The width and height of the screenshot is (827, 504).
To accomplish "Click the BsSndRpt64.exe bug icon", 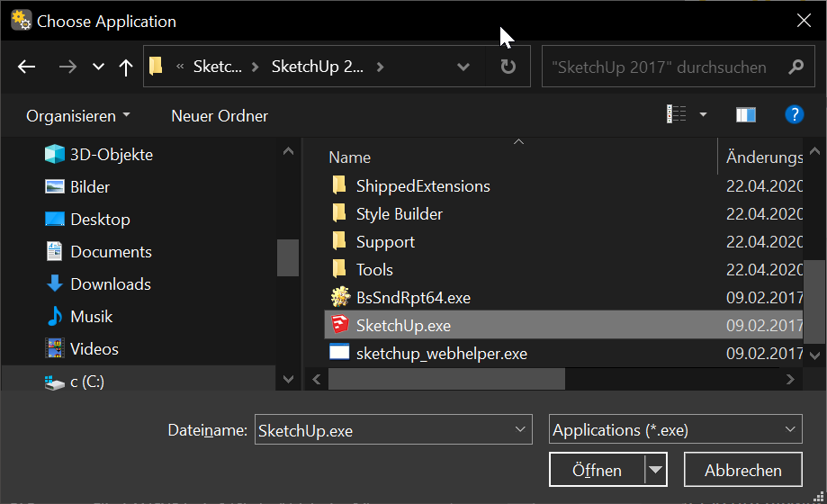I will point(340,297).
